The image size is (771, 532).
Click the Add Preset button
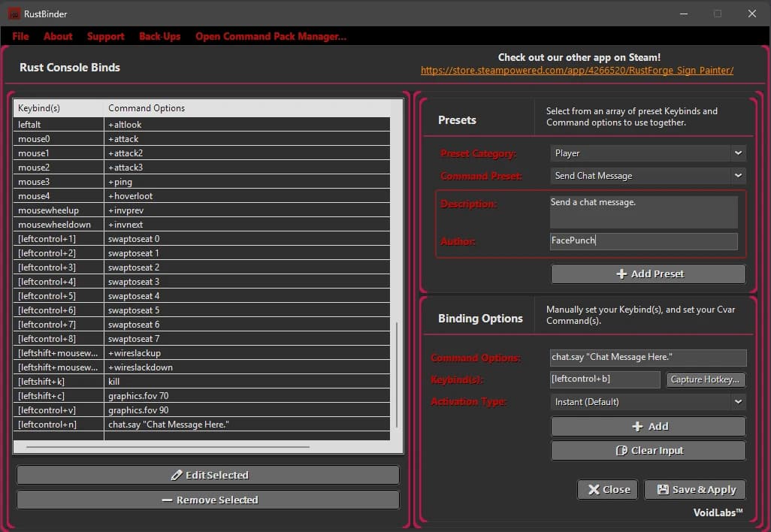pyautogui.click(x=649, y=274)
